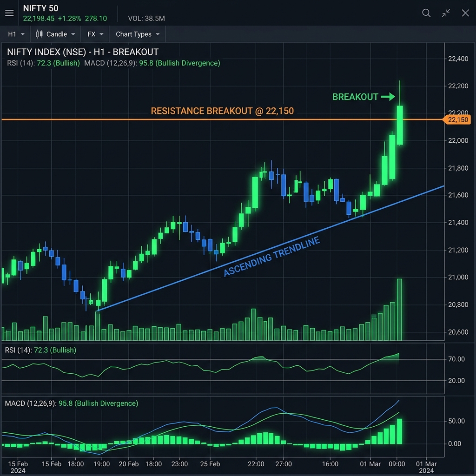Click the latest breakout candle
This screenshot has height=476, width=476.
click(400, 125)
